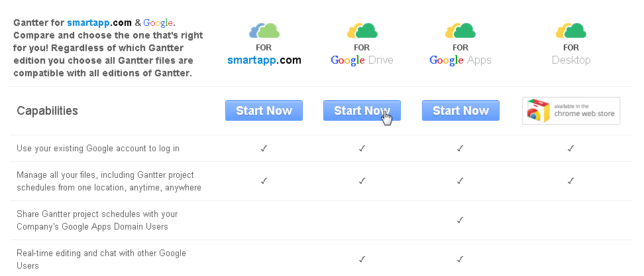Click the Capabilities section heading
Screen dimensions: 644x276
click(x=47, y=111)
